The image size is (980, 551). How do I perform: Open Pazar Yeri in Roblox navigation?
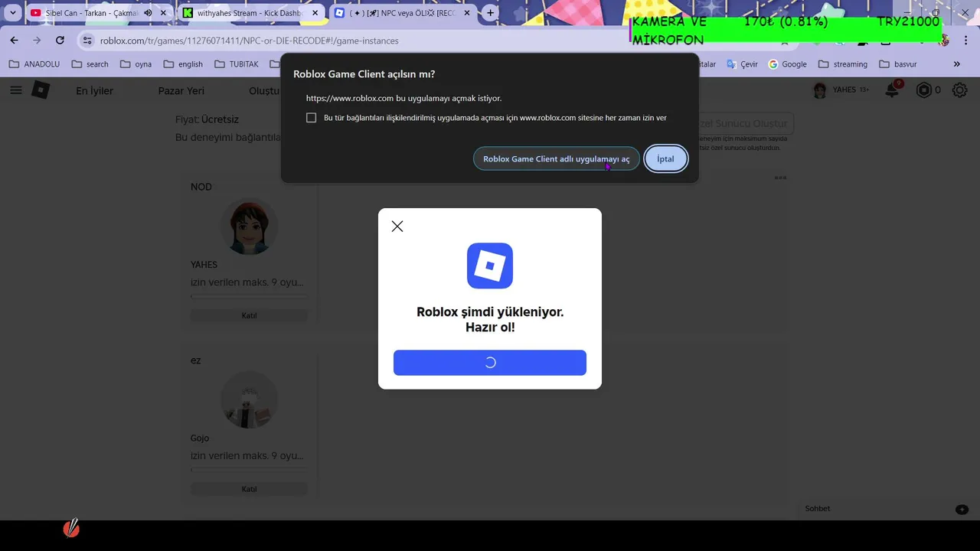point(181,90)
